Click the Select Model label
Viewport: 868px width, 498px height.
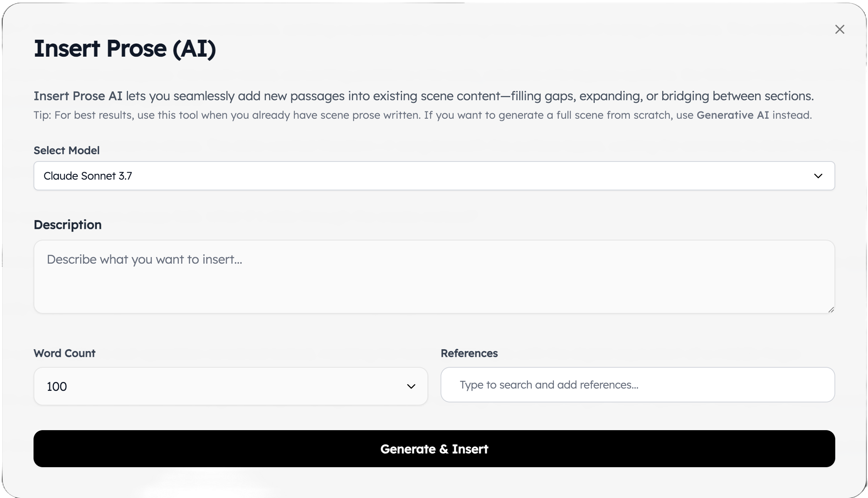66,150
